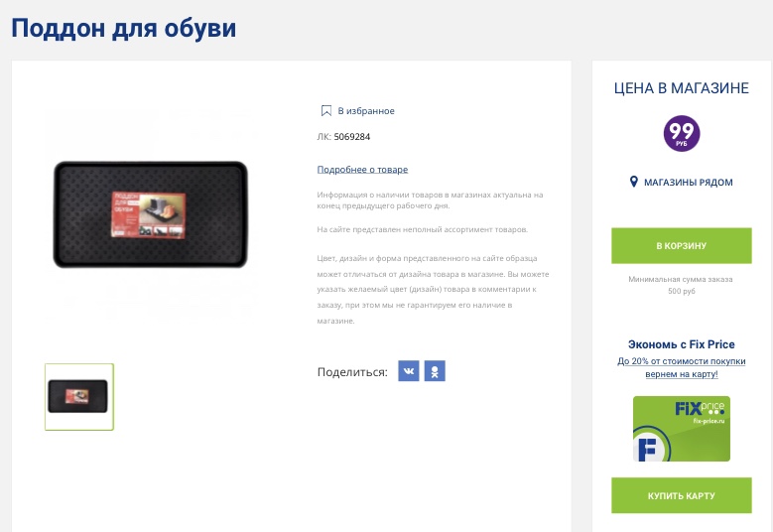Click the Экономь с Fix Price heading

682,344
